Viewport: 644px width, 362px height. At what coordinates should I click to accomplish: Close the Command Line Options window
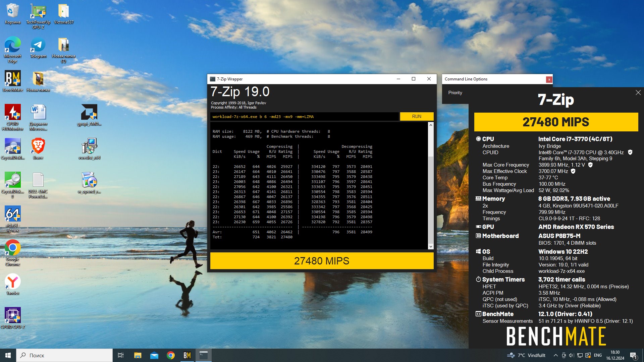(x=549, y=79)
